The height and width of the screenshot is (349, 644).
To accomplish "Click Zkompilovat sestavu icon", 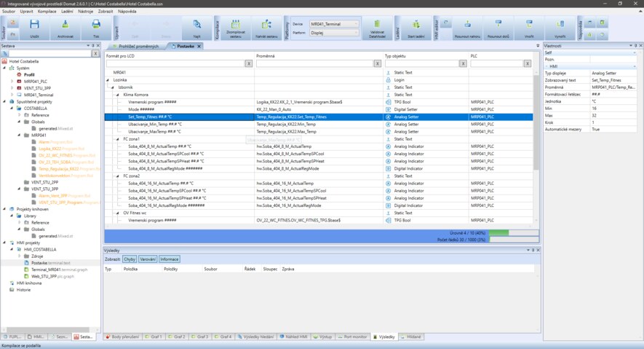I will (236, 28).
